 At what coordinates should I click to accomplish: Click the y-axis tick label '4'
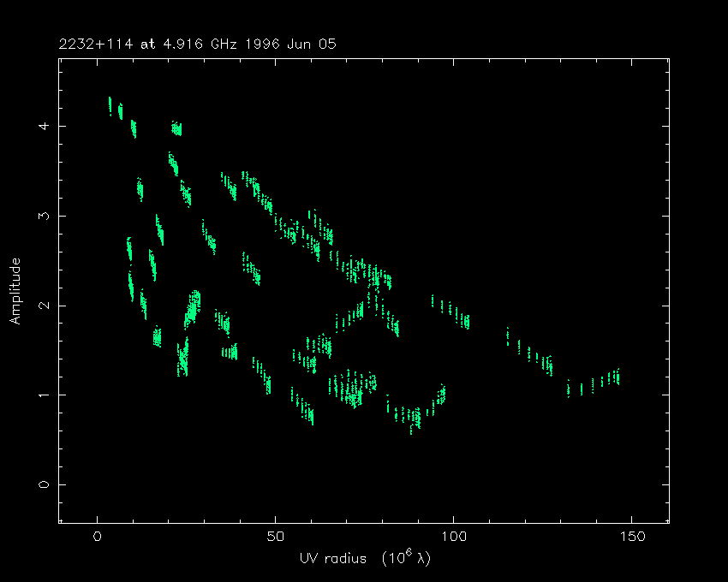click(x=44, y=126)
